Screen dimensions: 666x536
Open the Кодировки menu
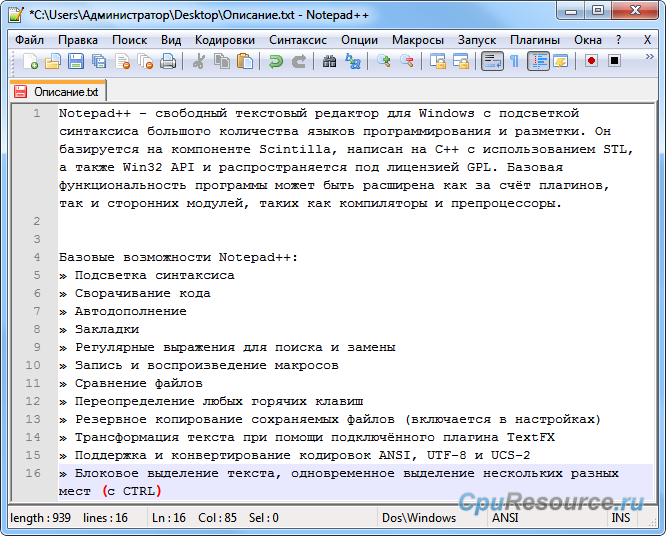point(225,40)
